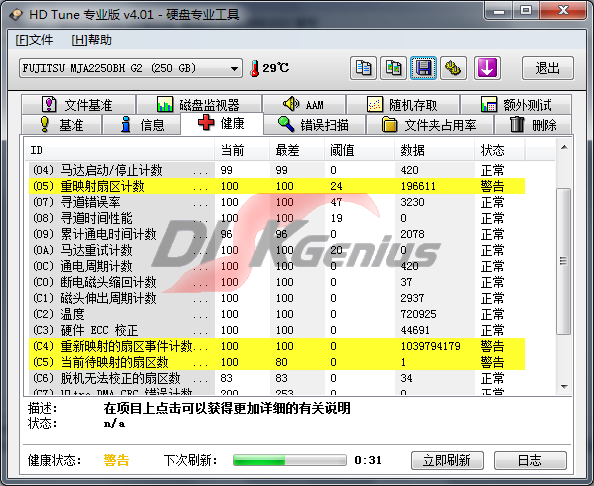Select the (C3) 硬件 ECC 校正 row

pos(277,330)
